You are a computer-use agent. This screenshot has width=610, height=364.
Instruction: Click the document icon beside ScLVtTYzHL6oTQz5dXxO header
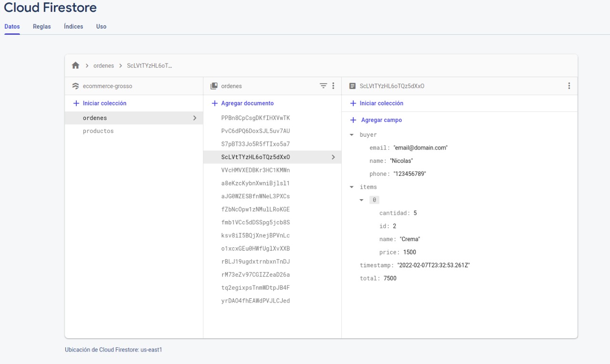[352, 86]
